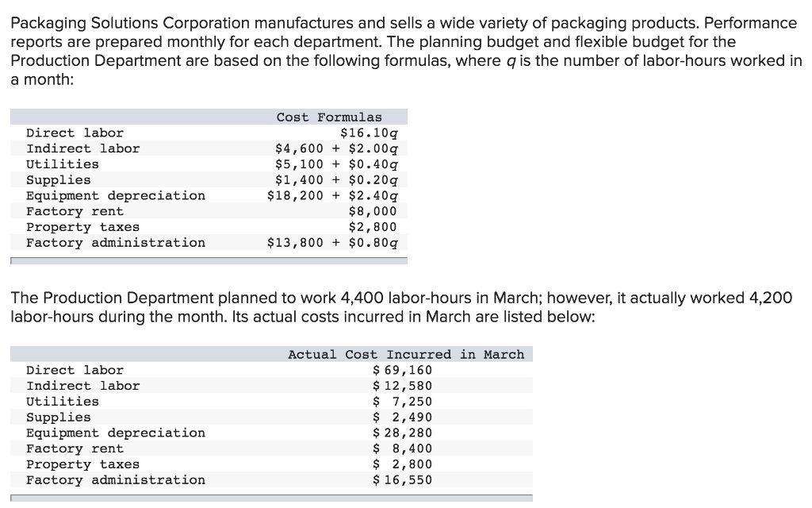Select the Equipment depreciation formula value
This screenshot has height=508, width=812.
pyautogui.click(x=332, y=195)
